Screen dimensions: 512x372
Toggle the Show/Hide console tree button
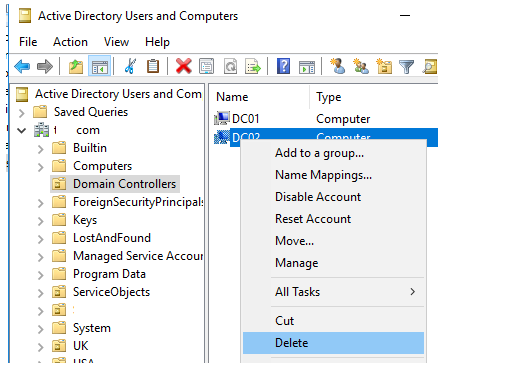(100, 66)
